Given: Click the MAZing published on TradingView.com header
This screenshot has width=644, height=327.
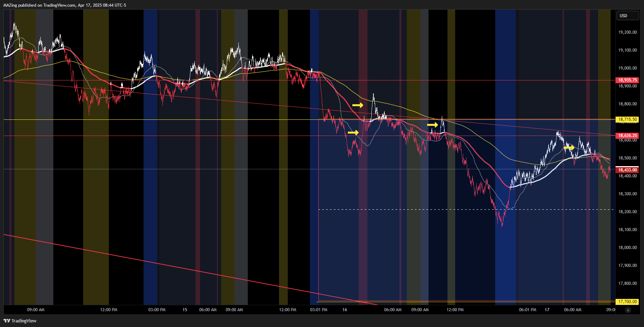Looking at the screenshot, I should click(x=65, y=5).
